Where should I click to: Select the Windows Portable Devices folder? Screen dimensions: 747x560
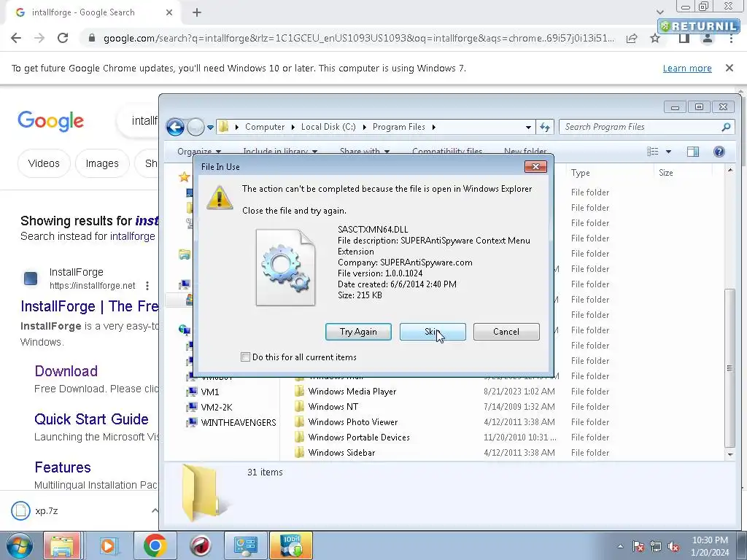(359, 437)
